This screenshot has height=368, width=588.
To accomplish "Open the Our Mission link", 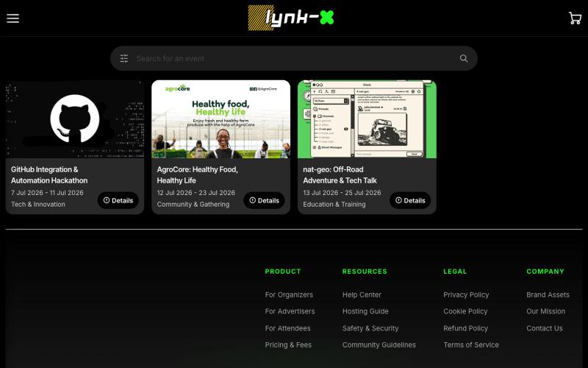I will [545, 311].
